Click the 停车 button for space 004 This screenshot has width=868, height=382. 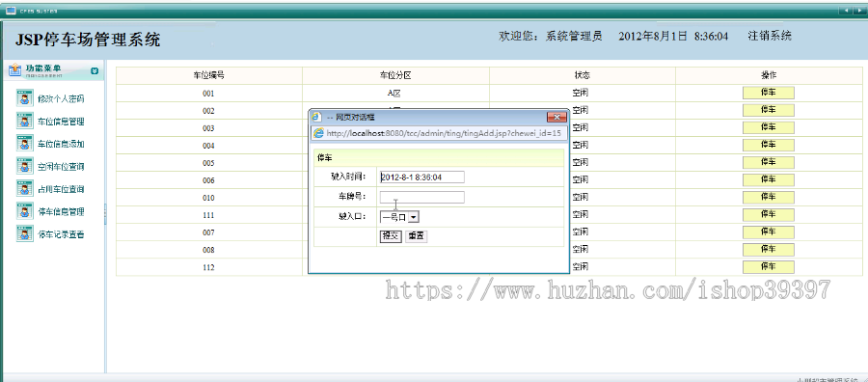coord(769,145)
